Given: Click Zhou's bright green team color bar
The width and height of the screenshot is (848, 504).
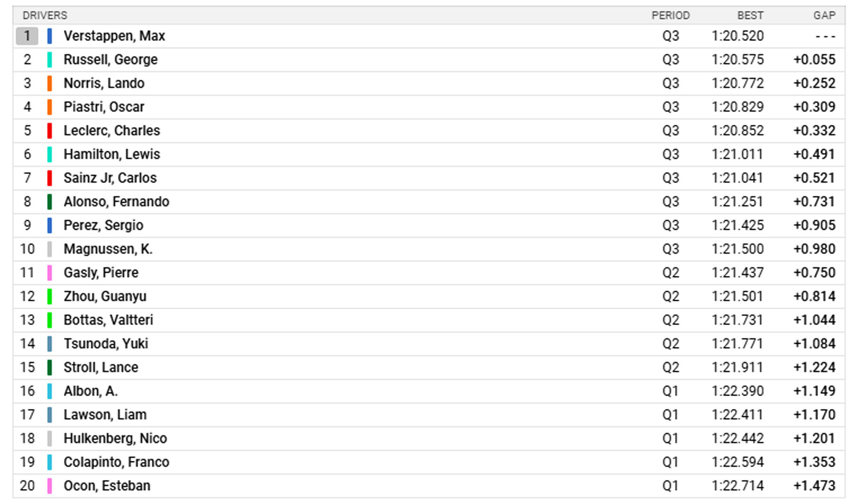Looking at the screenshot, I should [x=49, y=296].
